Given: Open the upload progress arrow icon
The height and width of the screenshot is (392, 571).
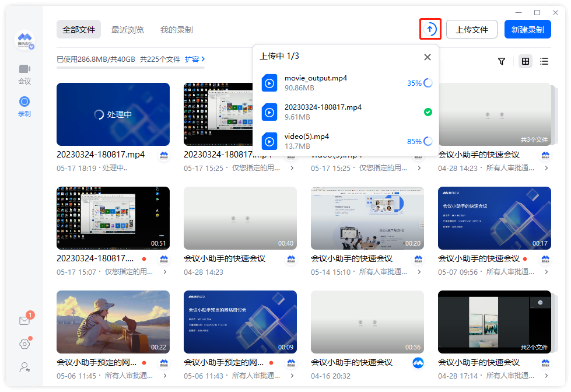Looking at the screenshot, I should (x=430, y=29).
